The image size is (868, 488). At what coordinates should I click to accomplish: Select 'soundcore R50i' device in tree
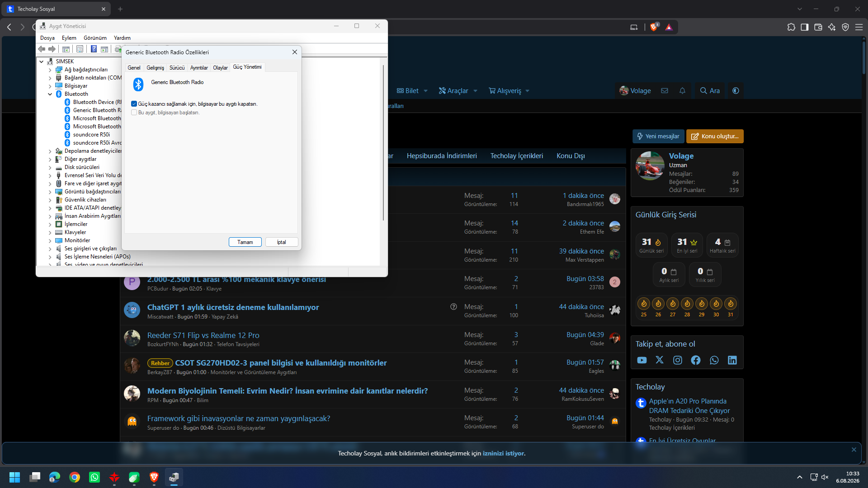coord(91,135)
